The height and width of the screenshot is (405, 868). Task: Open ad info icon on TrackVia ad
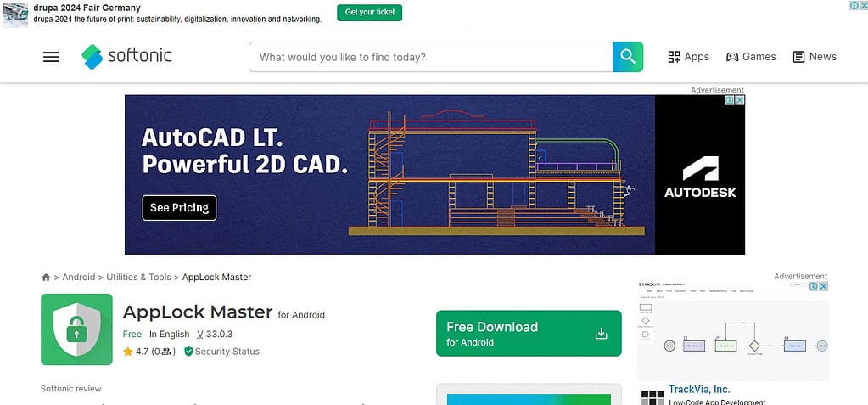(x=814, y=286)
